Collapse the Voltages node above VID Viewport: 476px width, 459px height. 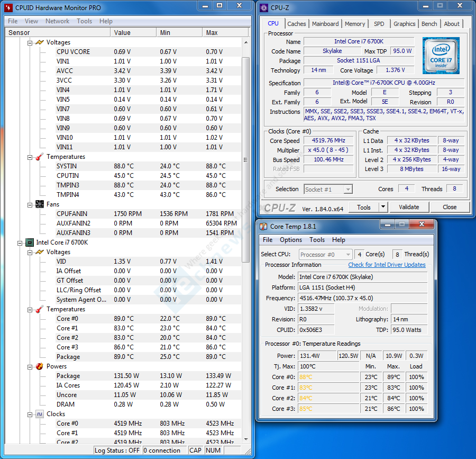point(30,253)
